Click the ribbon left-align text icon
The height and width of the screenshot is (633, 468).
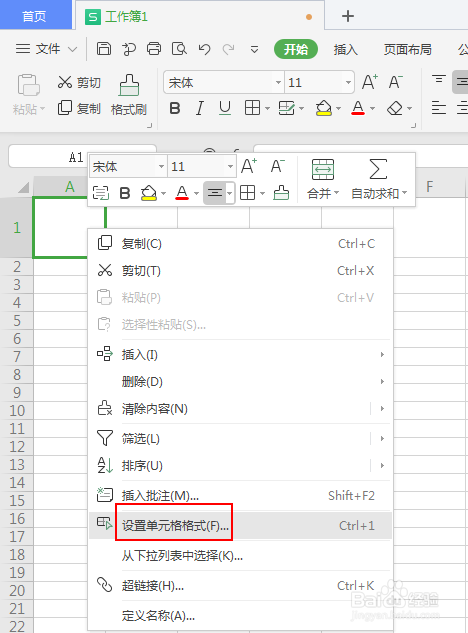(439, 108)
